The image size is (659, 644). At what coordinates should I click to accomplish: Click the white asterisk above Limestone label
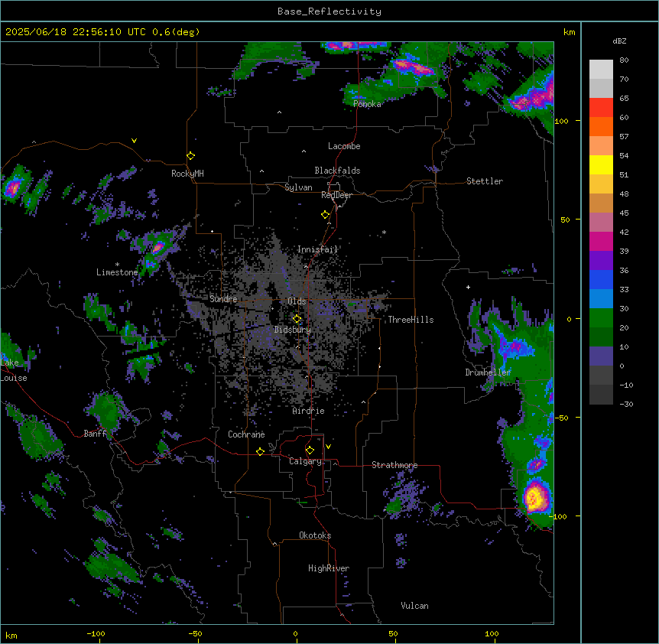point(117,265)
